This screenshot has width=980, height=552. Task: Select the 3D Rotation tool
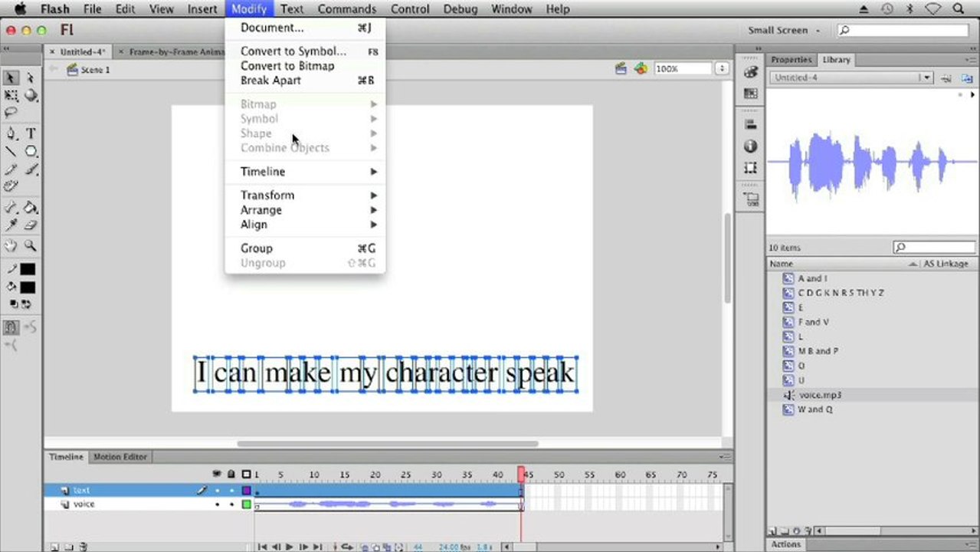pyautogui.click(x=31, y=96)
